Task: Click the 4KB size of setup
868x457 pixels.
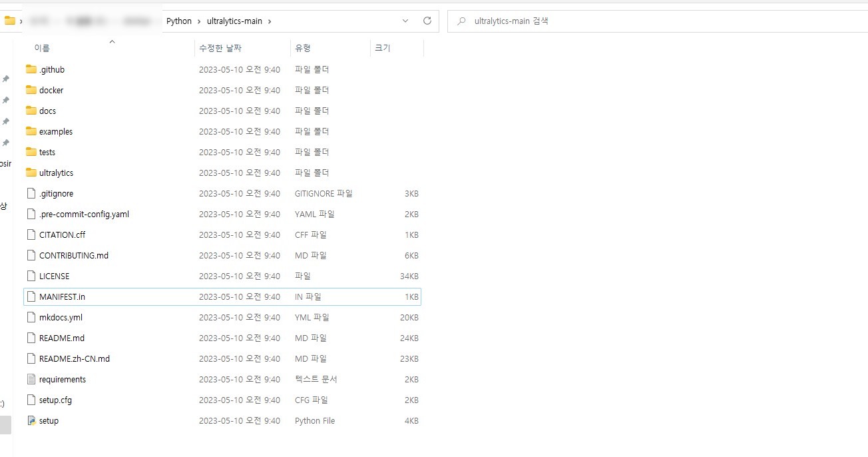Action: point(411,420)
